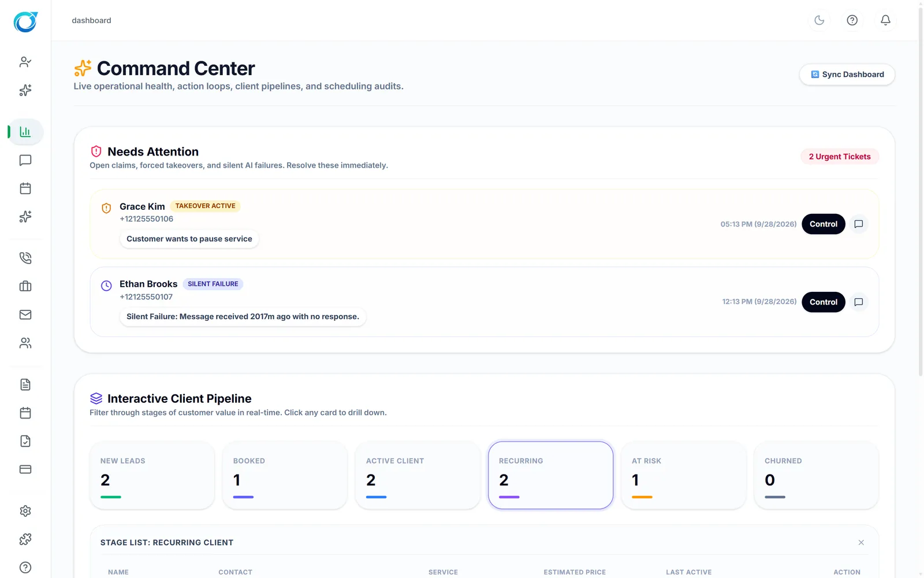This screenshot has width=924, height=578.
Task: Click phone number +12125550106
Action: 146,219
